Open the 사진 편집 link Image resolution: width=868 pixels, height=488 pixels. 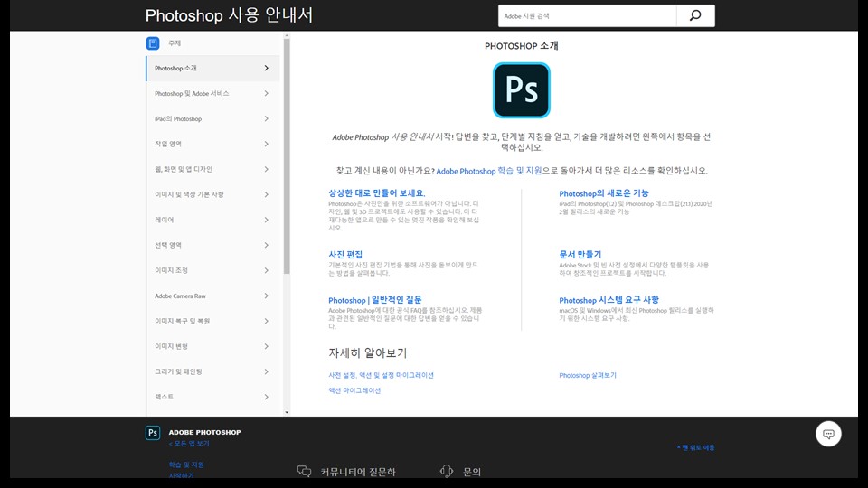(x=345, y=255)
